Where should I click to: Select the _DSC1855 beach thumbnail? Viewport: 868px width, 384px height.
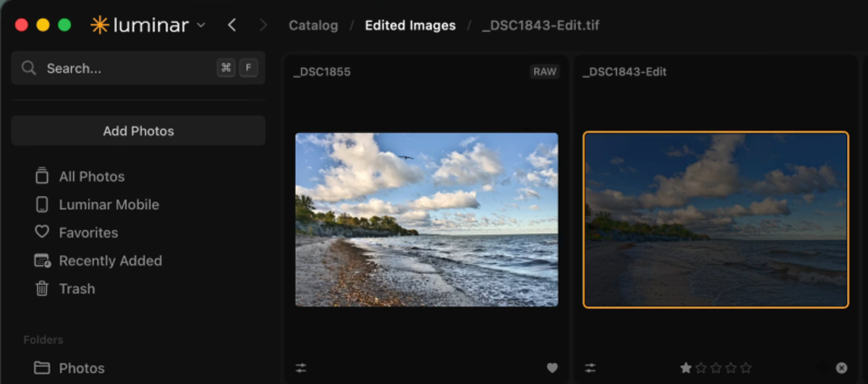tap(427, 219)
